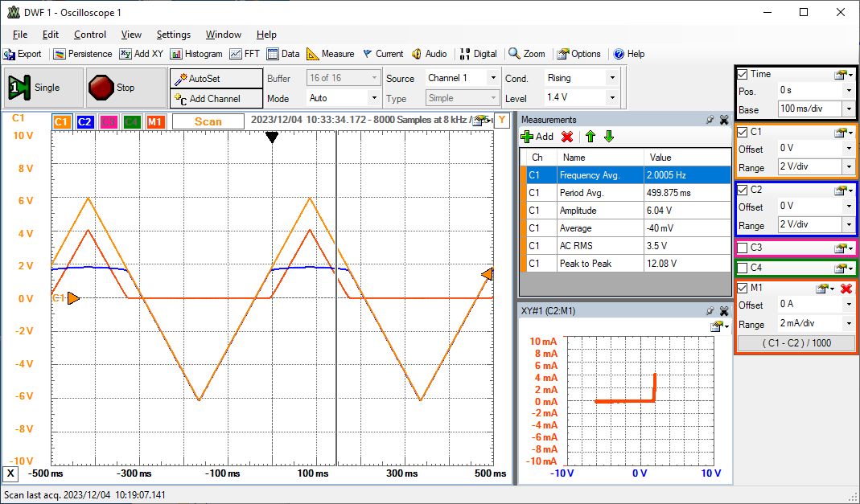This screenshot has width=860, height=504.
Task: Open the trigger Source Channel 1 dropdown
Action: click(492, 78)
